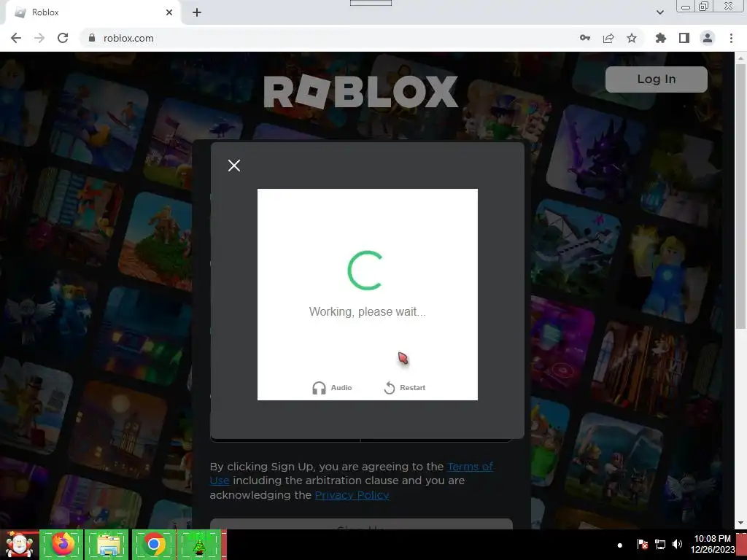Viewport: 747px width, 560px height.
Task: Open the Christmas tree taskbar app
Action: point(199,544)
